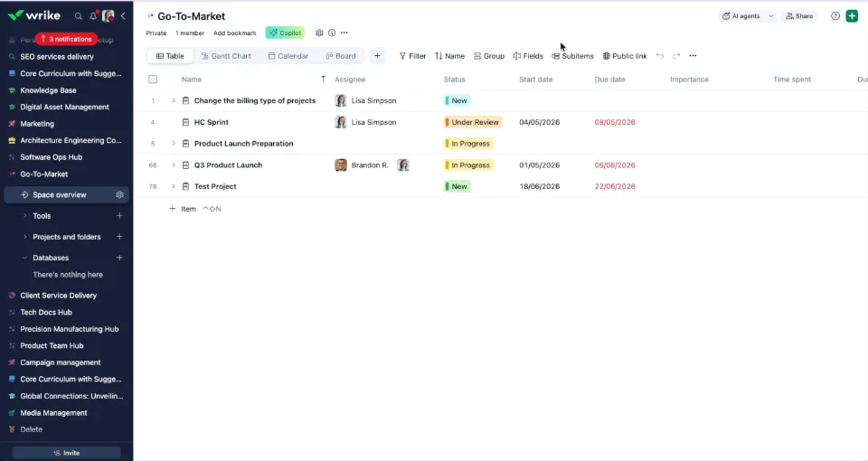The height and width of the screenshot is (461, 868).
Task: Open the Subitems option
Action: click(572, 56)
